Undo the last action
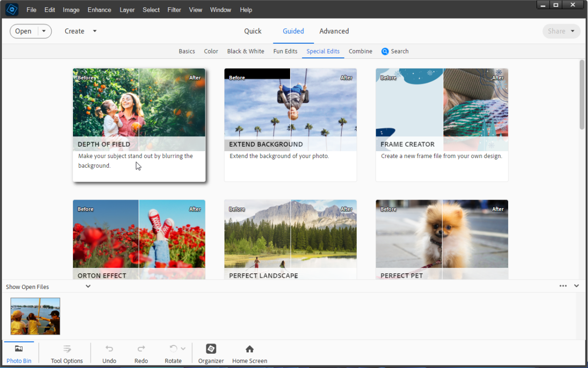This screenshot has width=588, height=368. tap(109, 352)
